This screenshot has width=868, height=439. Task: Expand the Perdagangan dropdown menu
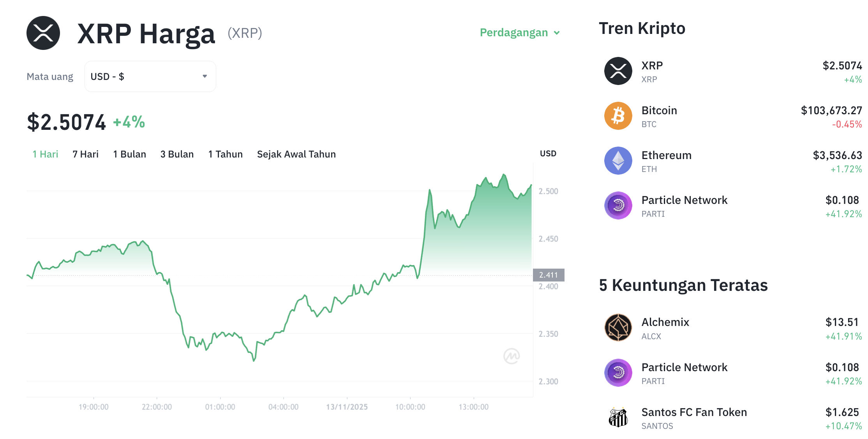(519, 33)
